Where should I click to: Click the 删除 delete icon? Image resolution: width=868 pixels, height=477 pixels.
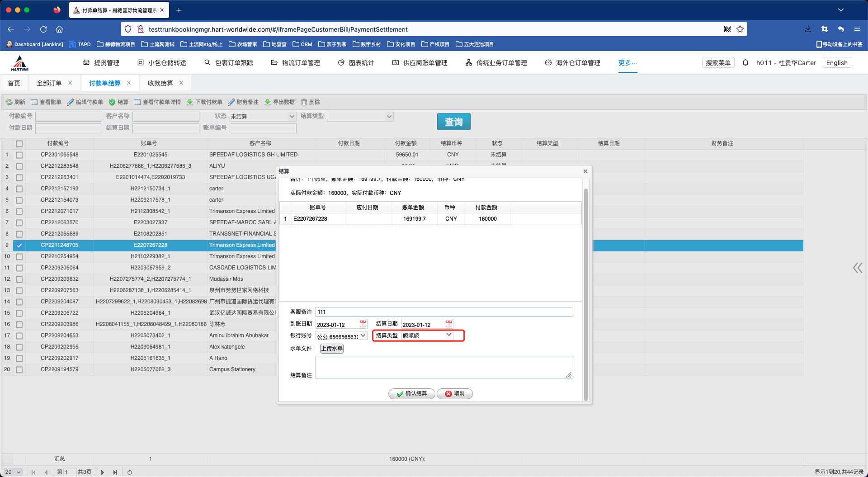(x=305, y=102)
